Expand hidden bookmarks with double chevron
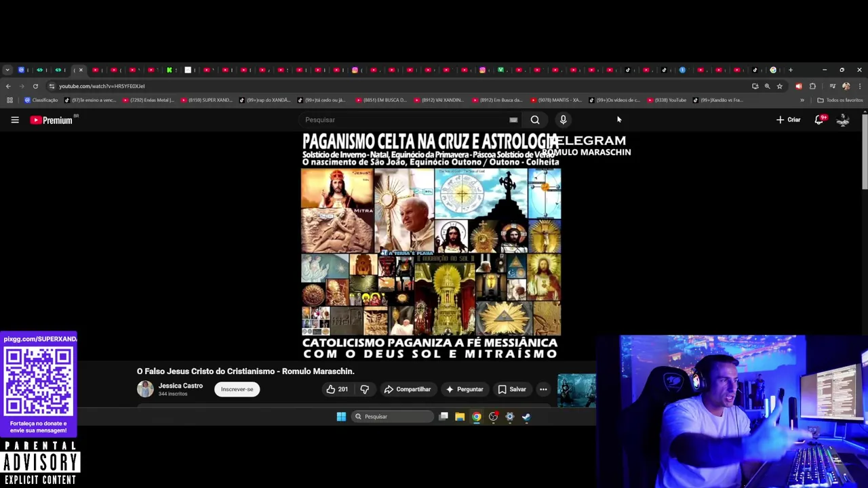 (802, 100)
